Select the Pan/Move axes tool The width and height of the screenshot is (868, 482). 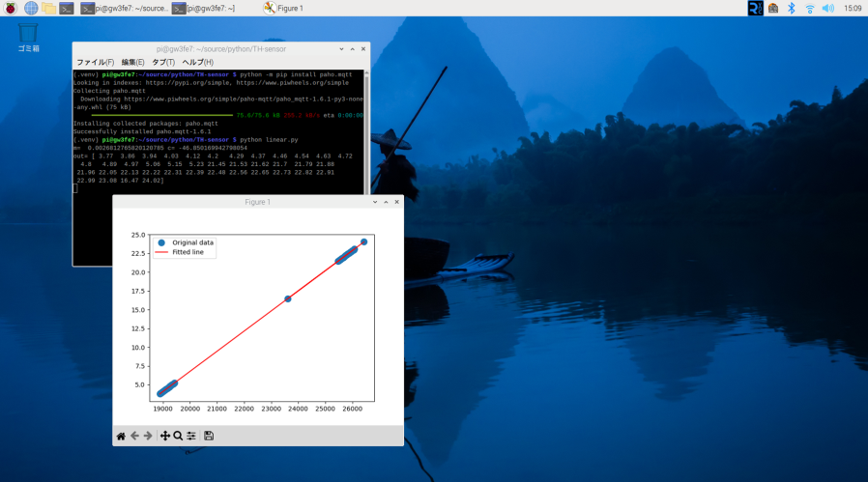coord(164,437)
